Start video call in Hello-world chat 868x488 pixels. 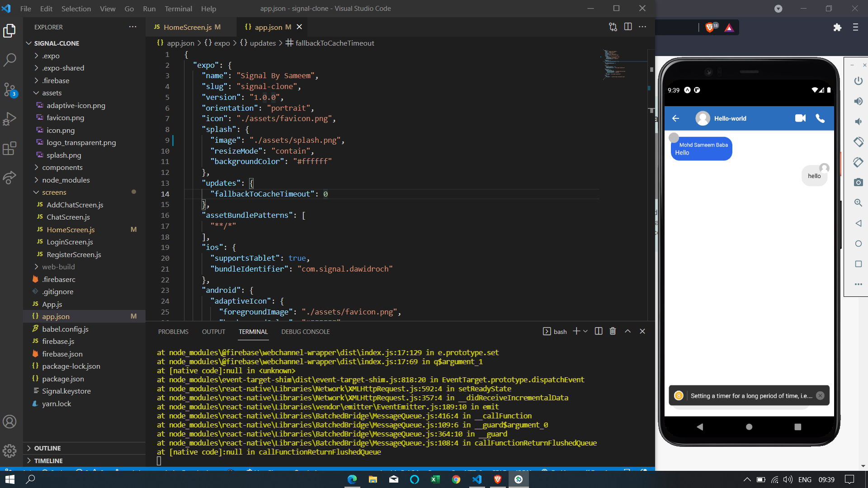(800, 118)
